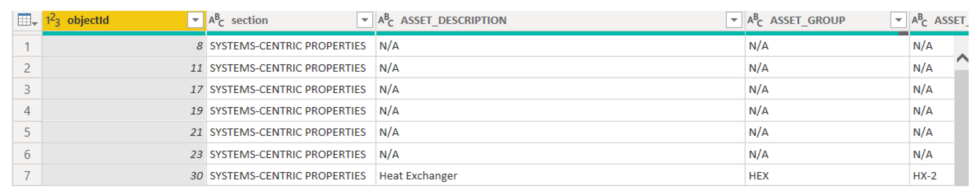980x194 pixels.
Task: Click the HX-2 cell
Action: point(925,176)
